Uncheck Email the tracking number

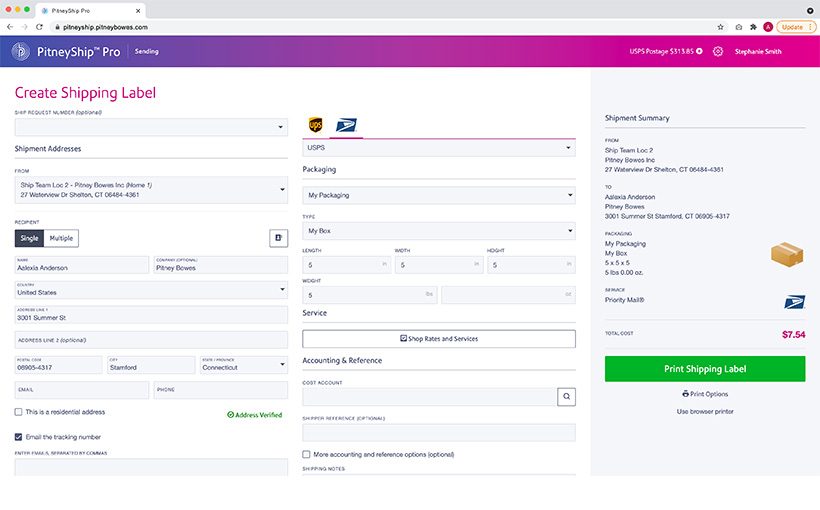tap(18, 437)
